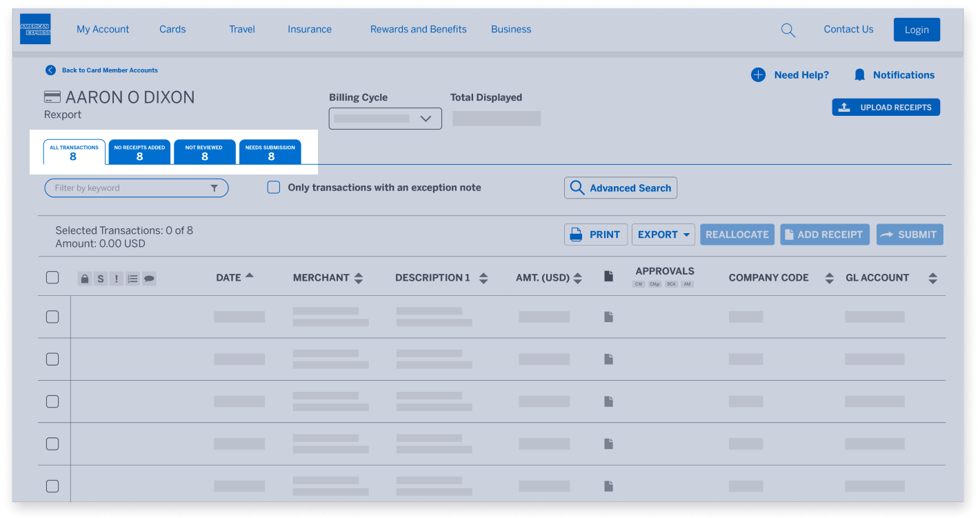Sort by the Merchant column arrows

[359, 278]
